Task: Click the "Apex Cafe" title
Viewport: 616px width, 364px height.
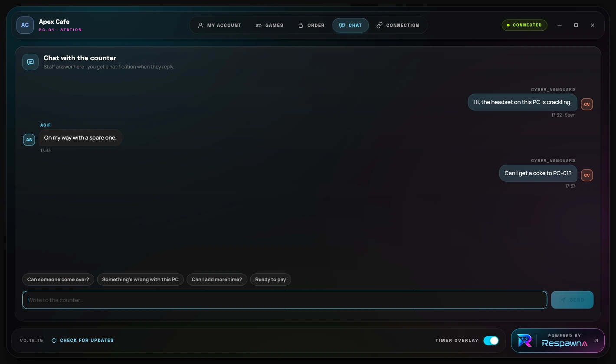Action: pos(54,22)
